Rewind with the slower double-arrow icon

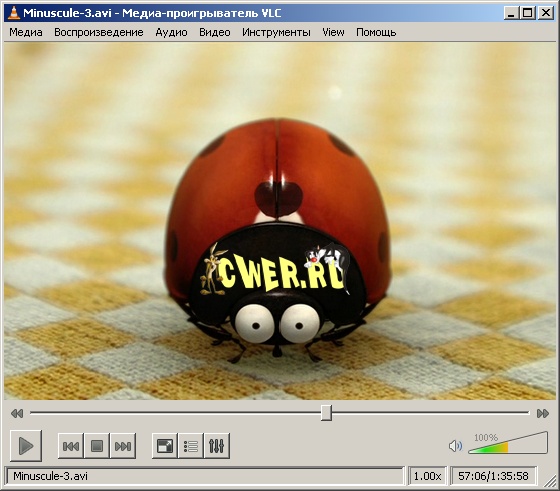[x=17, y=414]
